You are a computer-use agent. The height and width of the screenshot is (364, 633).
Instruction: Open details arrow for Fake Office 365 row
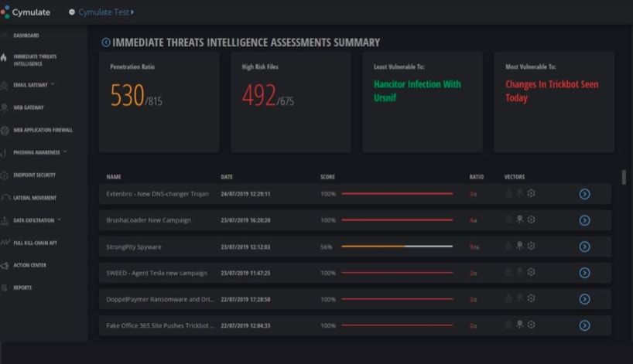[584, 325]
